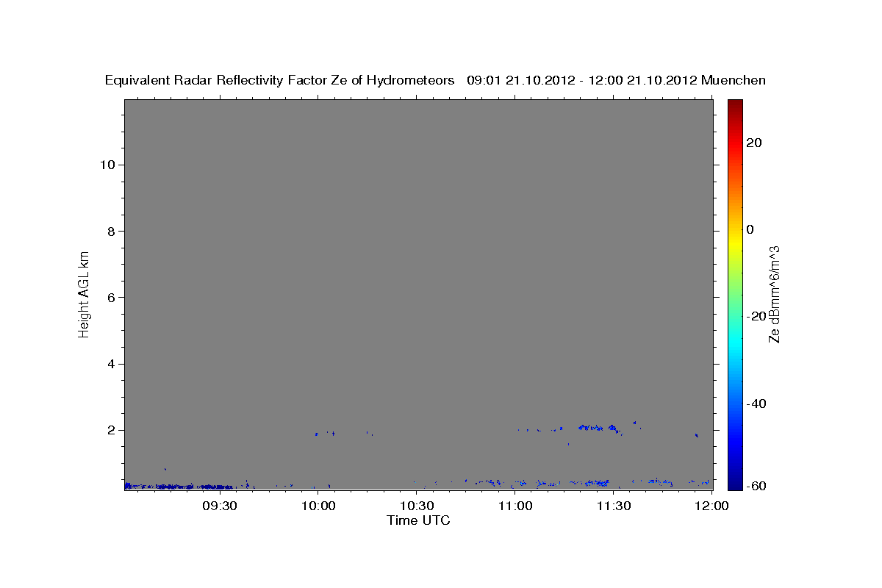Click the '11:00' time tick label
Viewport: 882px width, 588px height.
515,506
